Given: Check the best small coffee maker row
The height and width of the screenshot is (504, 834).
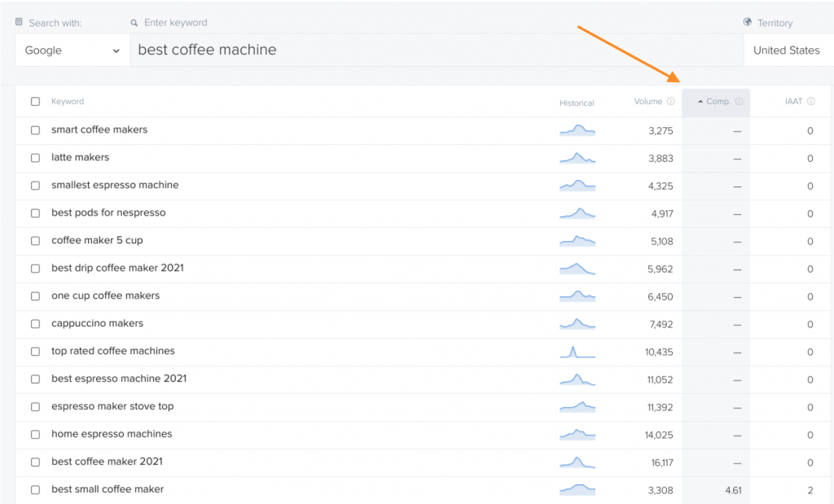Looking at the screenshot, I should pos(35,489).
